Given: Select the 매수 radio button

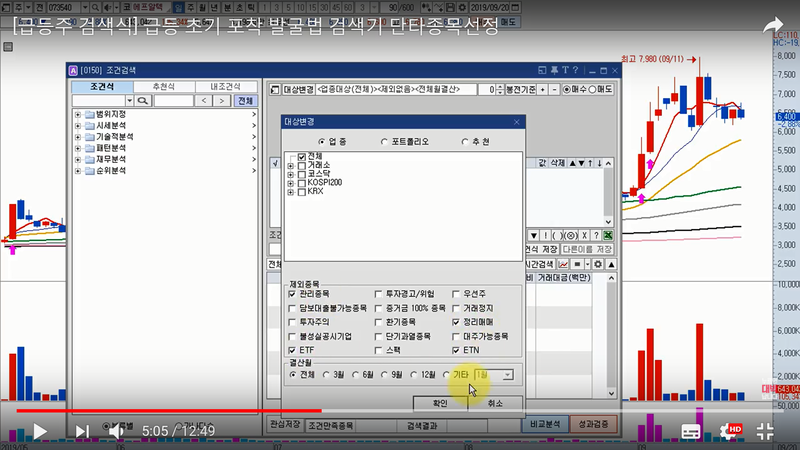Looking at the screenshot, I should tap(566, 89).
